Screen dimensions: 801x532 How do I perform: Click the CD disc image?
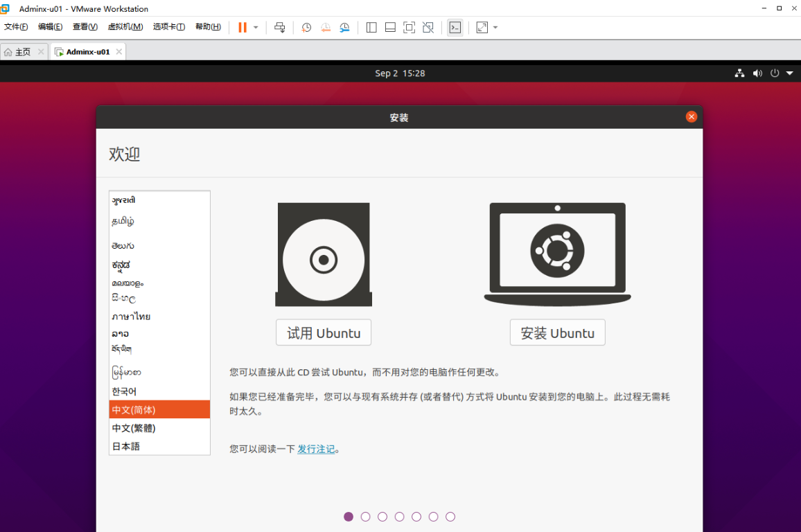pos(324,254)
